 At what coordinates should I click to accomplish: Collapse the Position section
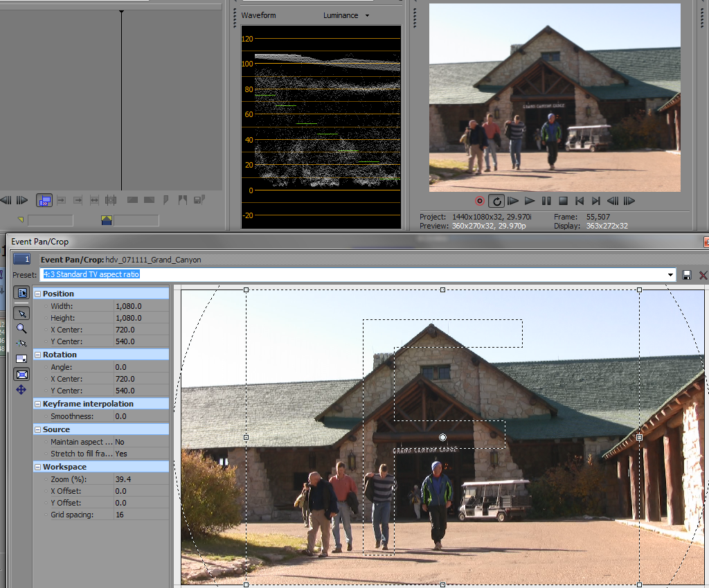[38, 294]
